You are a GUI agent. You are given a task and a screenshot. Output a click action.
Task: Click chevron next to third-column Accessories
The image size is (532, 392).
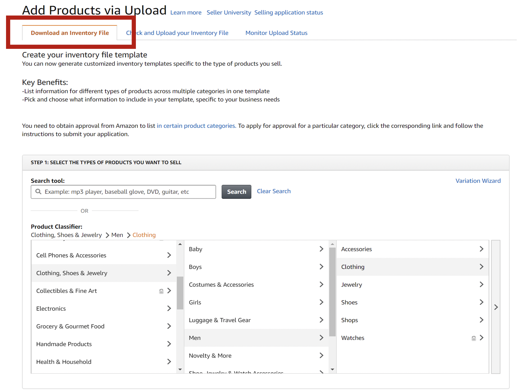point(482,249)
